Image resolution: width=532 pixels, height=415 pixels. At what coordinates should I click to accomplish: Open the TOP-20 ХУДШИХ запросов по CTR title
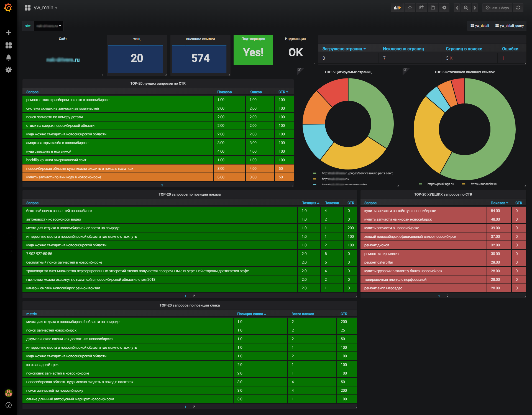click(x=443, y=194)
